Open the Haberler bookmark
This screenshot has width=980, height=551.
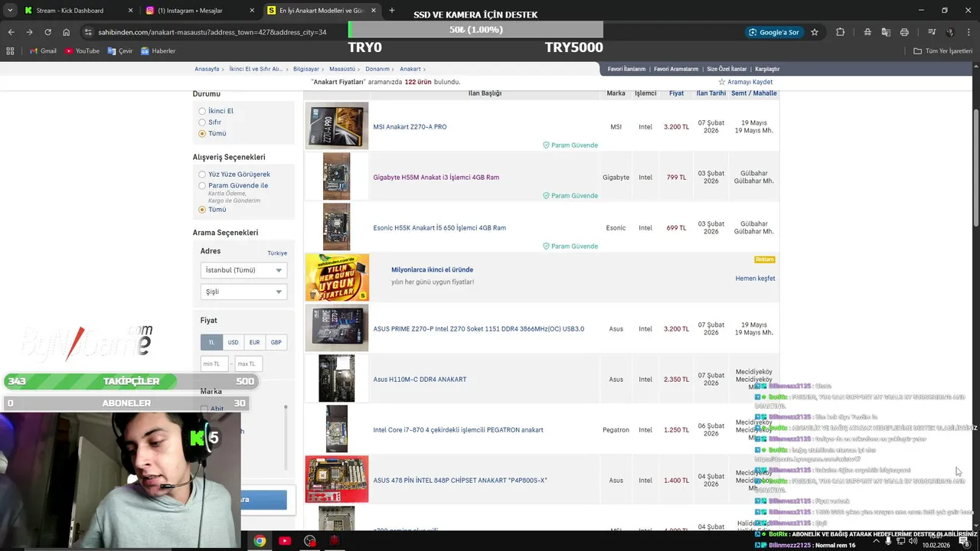coord(158,51)
